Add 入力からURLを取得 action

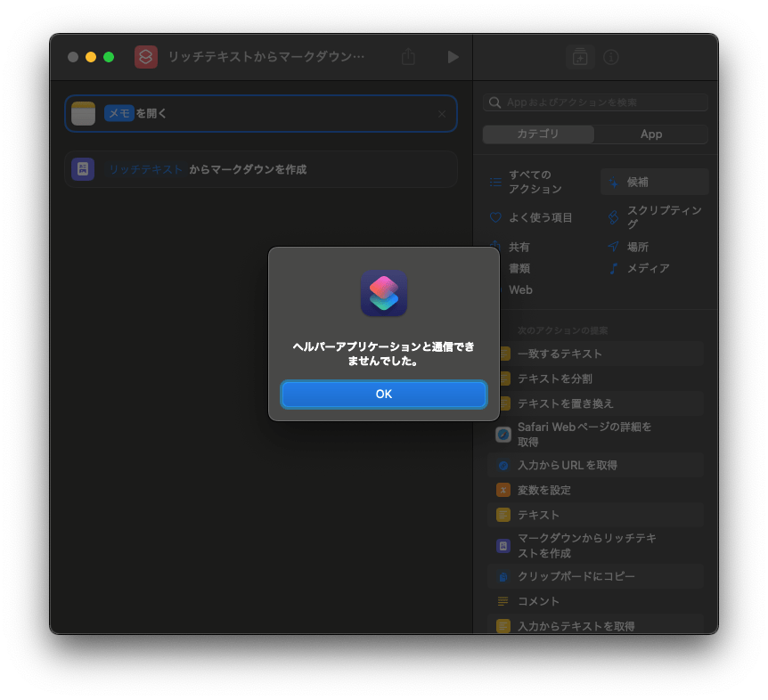point(595,466)
